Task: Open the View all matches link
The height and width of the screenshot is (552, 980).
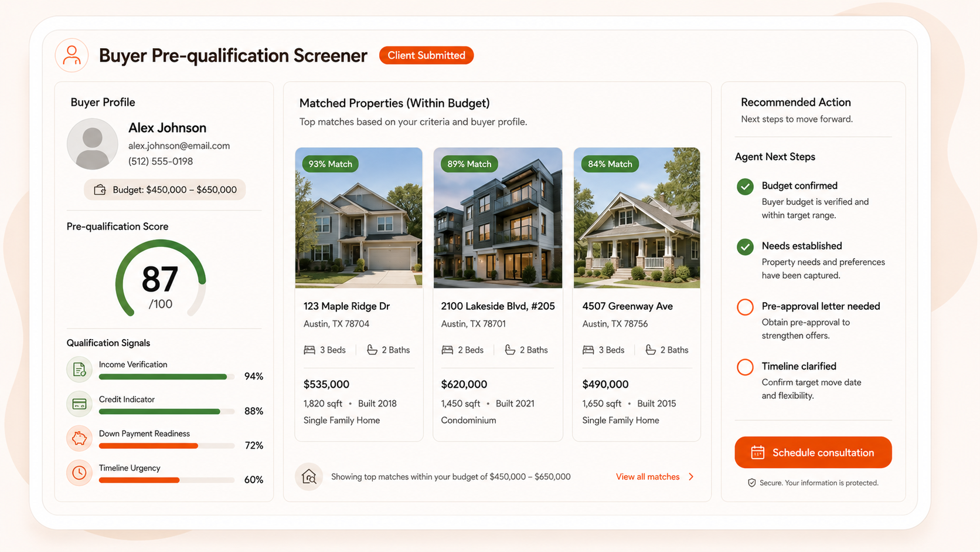Action: tap(648, 477)
